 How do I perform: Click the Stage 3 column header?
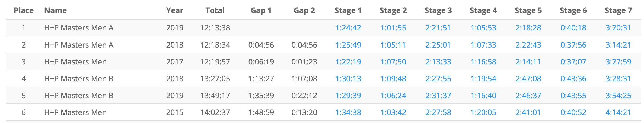click(x=438, y=10)
